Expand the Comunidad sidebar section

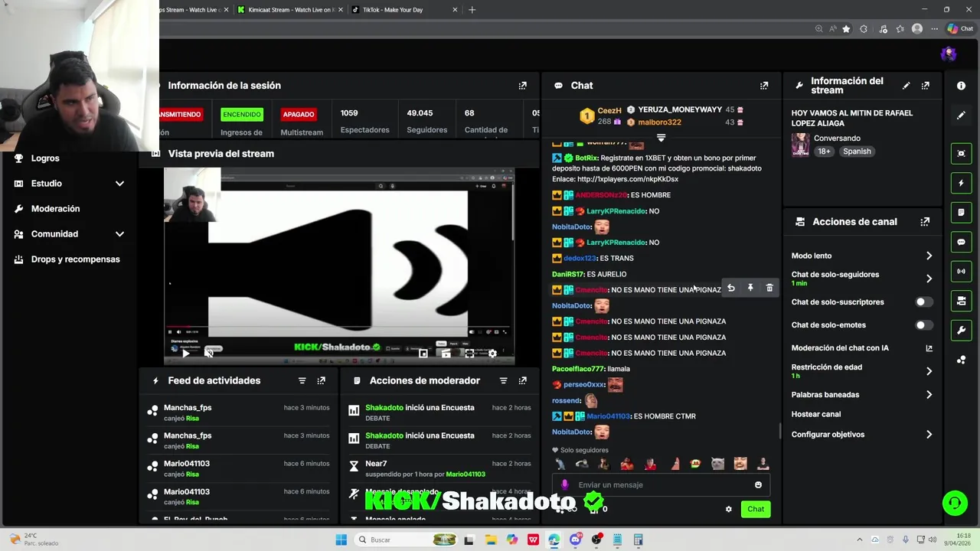(x=119, y=234)
